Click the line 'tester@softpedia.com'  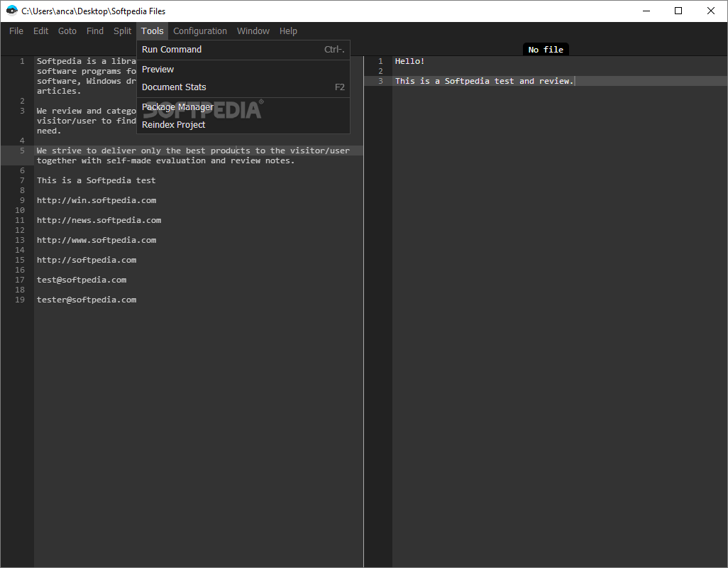point(87,300)
